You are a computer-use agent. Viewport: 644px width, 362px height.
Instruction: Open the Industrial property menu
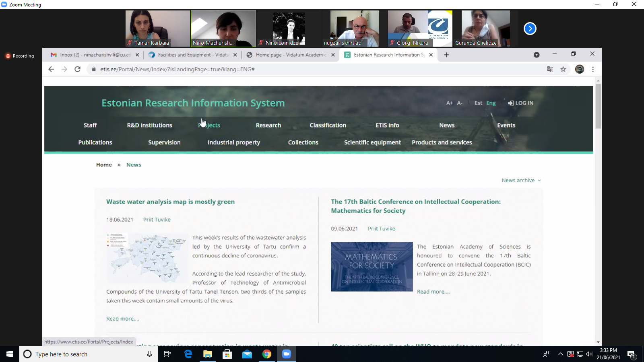[234, 142]
